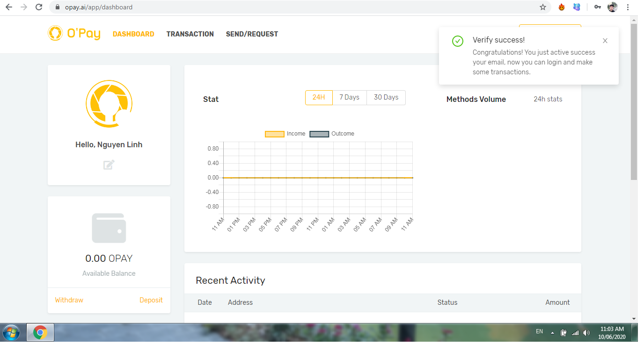Click the network signal tray icon

575,333
